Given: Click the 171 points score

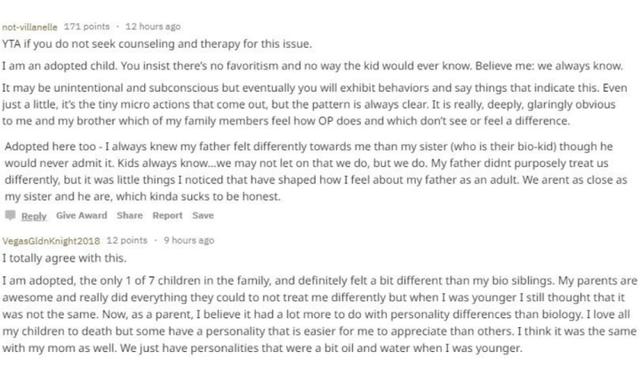Looking at the screenshot, I should [87, 27].
